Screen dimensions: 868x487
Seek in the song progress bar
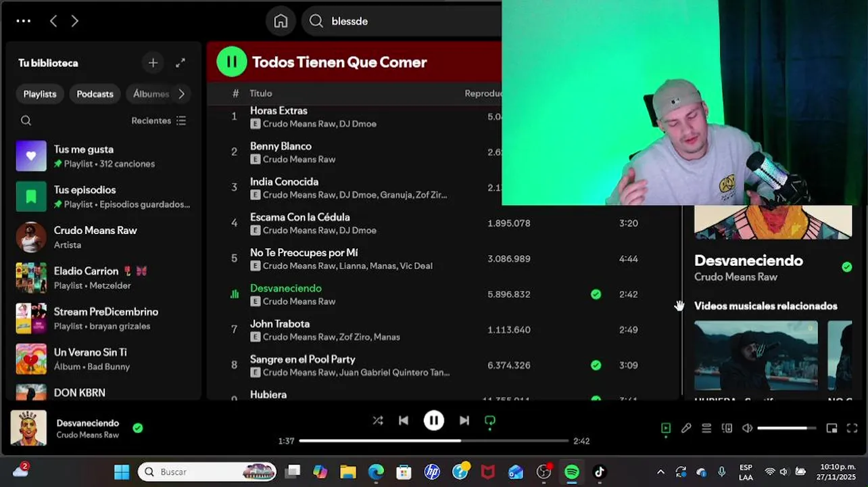click(x=434, y=441)
